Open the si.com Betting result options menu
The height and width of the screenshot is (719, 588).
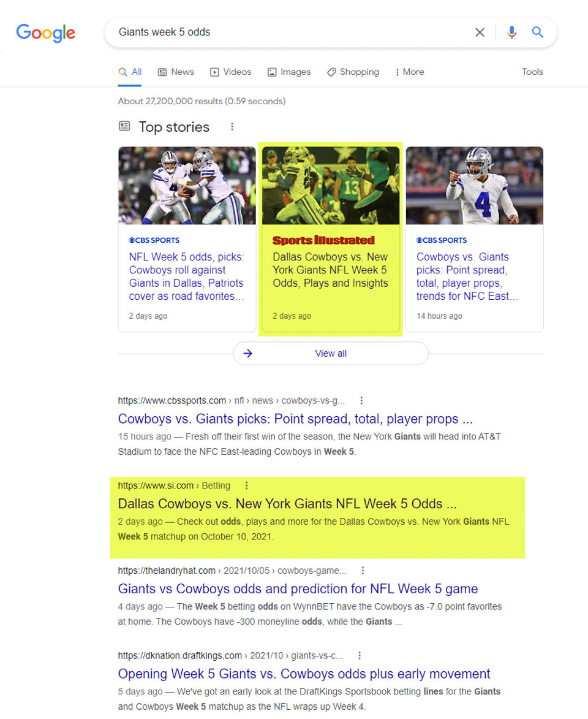[x=246, y=485]
